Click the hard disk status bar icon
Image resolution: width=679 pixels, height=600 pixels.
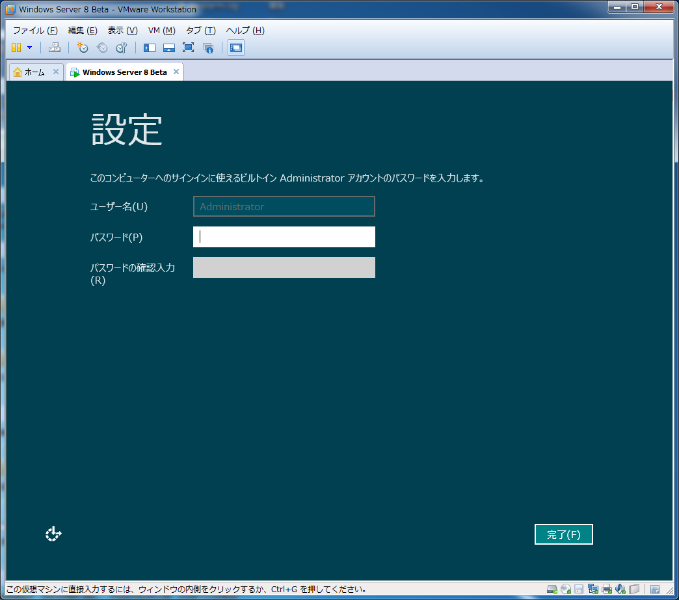(552, 589)
